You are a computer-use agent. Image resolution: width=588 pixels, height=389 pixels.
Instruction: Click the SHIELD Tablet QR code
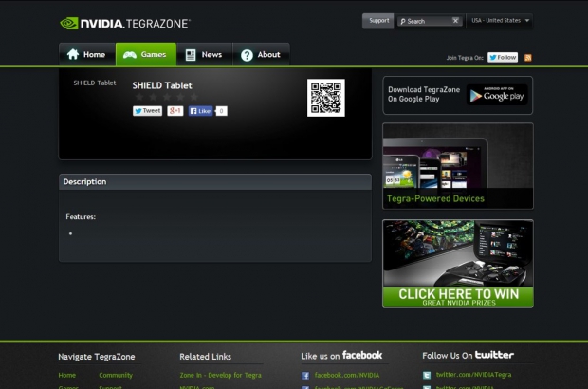[x=326, y=98]
